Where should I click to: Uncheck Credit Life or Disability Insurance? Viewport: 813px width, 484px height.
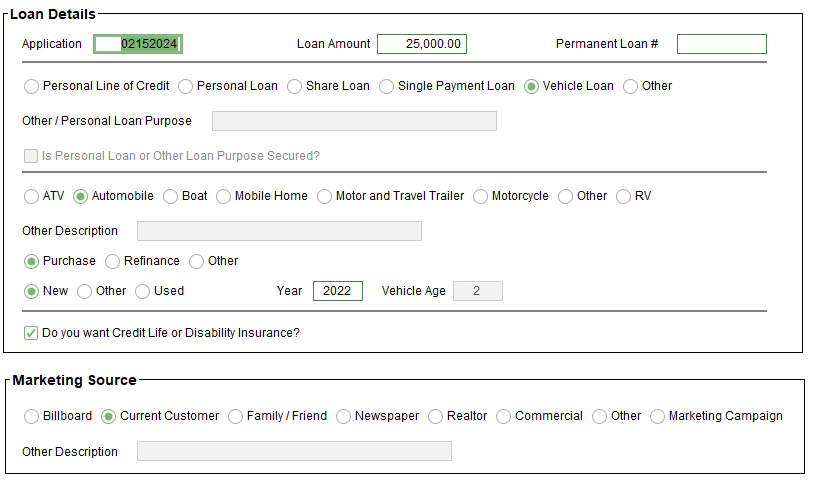pyautogui.click(x=31, y=333)
